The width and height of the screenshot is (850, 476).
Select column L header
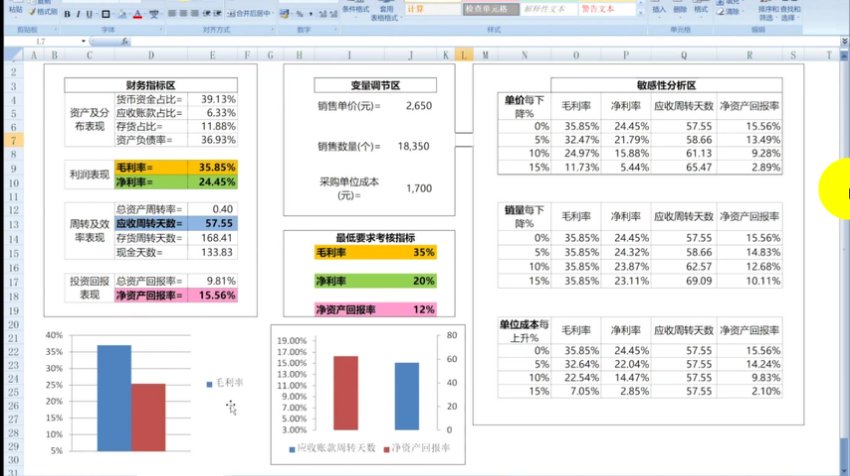tap(463, 55)
